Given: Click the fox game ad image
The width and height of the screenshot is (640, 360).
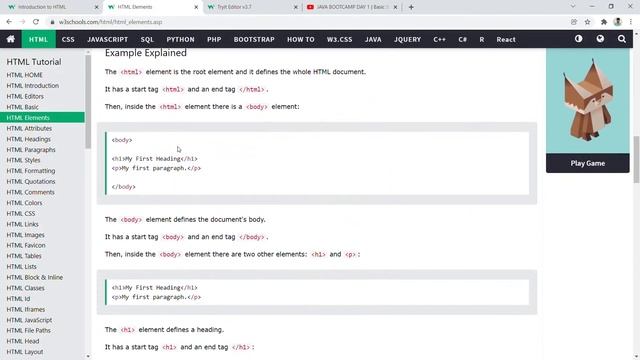Looking at the screenshot, I should tap(588, 101).
